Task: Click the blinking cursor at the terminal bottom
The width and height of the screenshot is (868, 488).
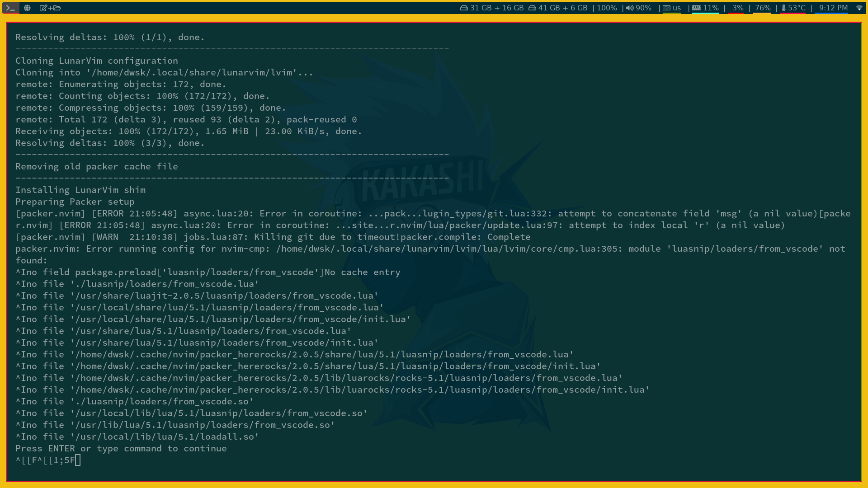Action: tap(78, 460)
